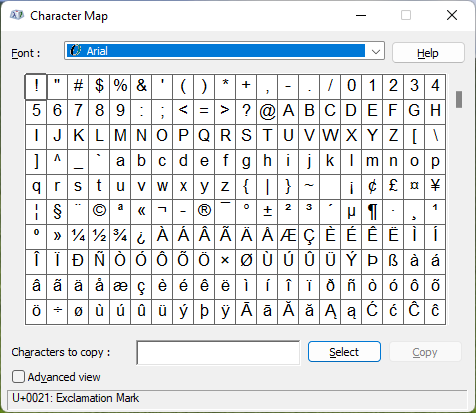This screenshot has width=476, height=413.
Task: Select the sharp s ß character
Action: [x=393, y=262]
